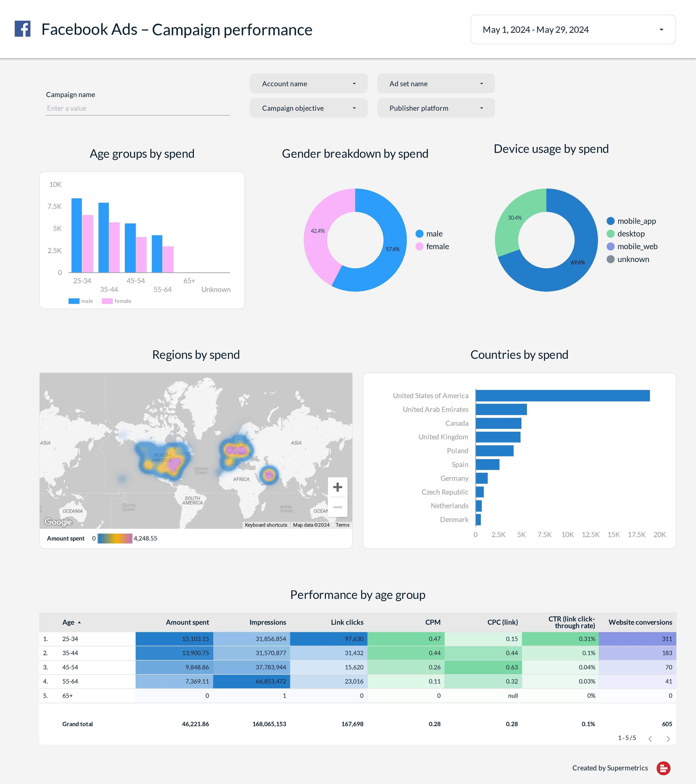Click the Facebook logo icon

(x=22, y=29)
